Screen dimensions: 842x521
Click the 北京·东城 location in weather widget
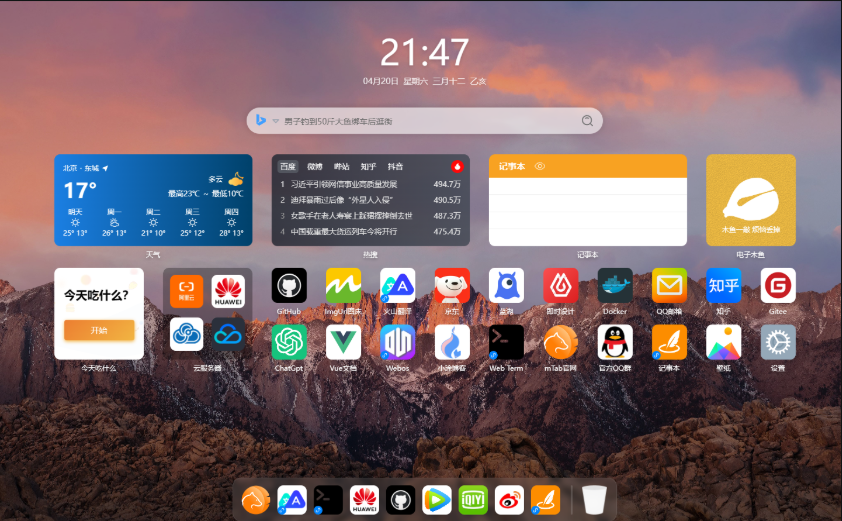point(85,168)
